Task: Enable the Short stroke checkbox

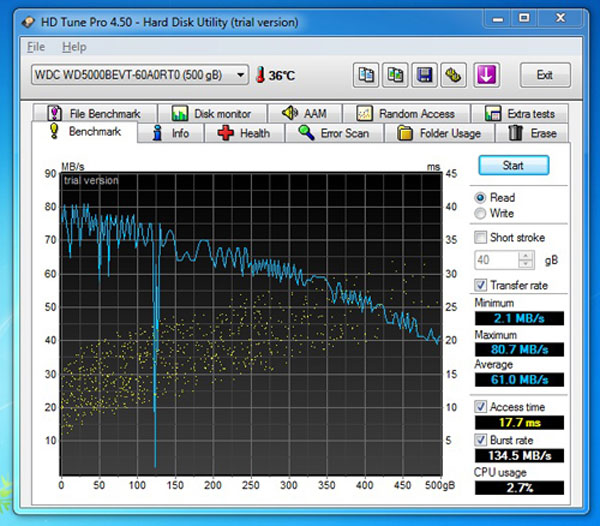Action: pyautogui.click(x=481, y=238)
